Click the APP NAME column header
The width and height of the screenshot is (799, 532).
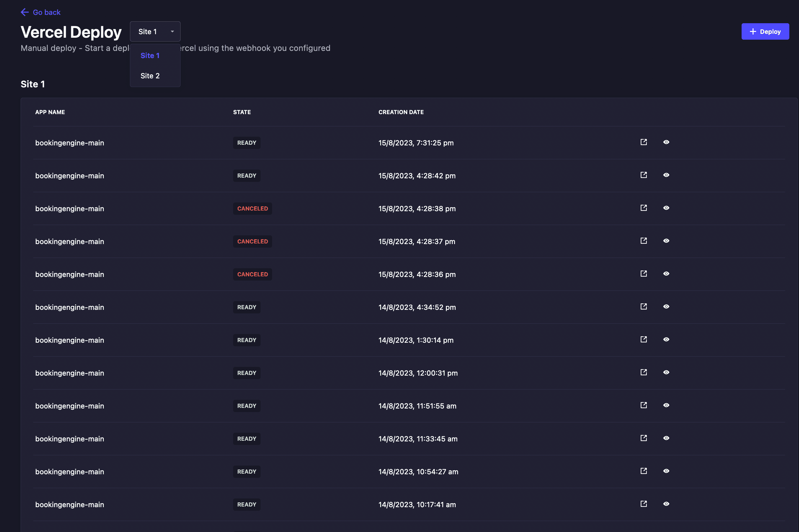50,112
